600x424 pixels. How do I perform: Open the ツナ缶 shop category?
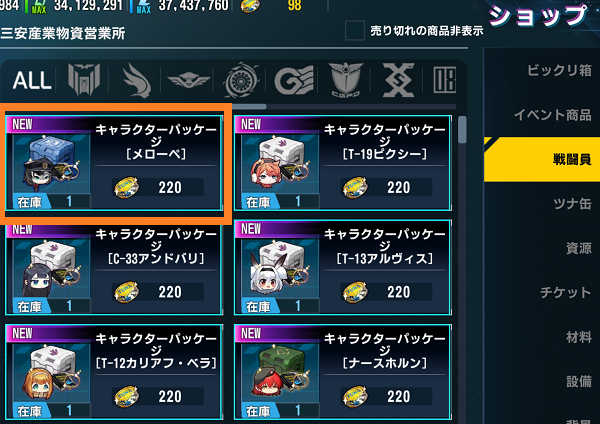point(572,204)
